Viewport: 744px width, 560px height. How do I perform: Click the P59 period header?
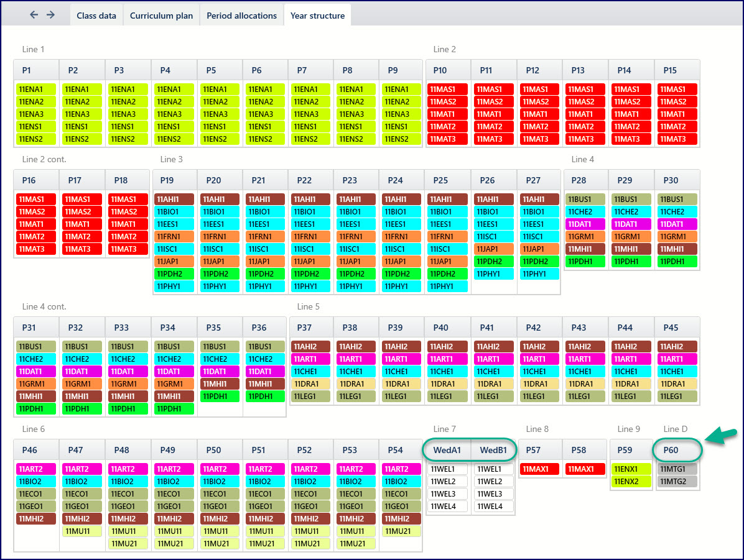tap(631, 450)
